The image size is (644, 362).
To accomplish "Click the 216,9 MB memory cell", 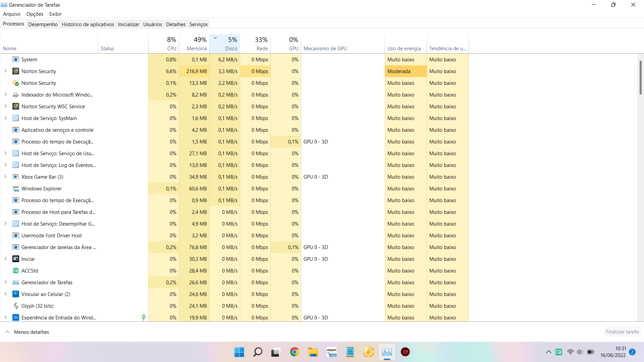I will pyautogui.click(x=195, y=71).
